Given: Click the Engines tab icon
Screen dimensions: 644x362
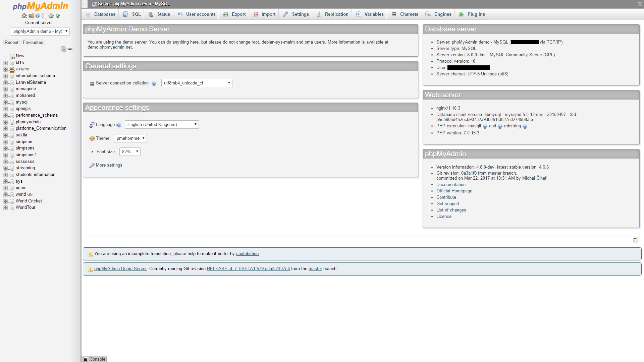Looking at the screenshot, I should pos(429,14).
